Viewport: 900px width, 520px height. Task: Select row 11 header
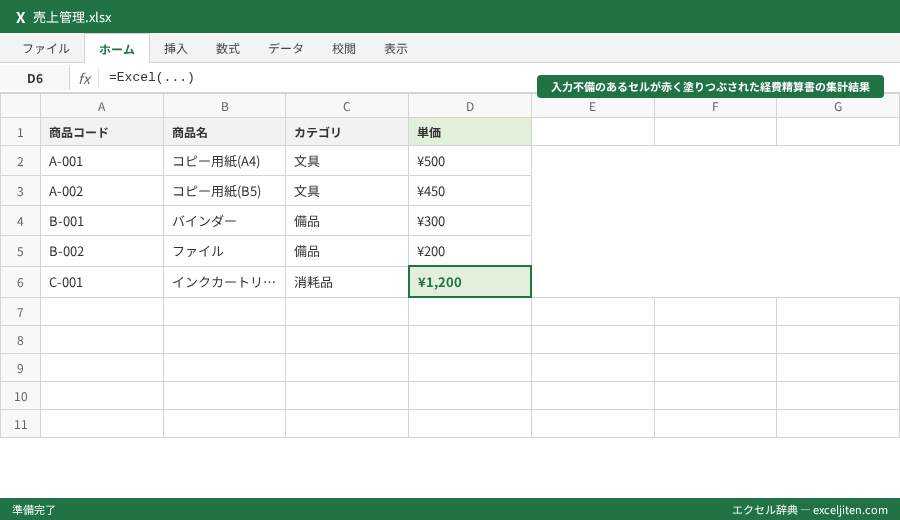click(20, 424)
